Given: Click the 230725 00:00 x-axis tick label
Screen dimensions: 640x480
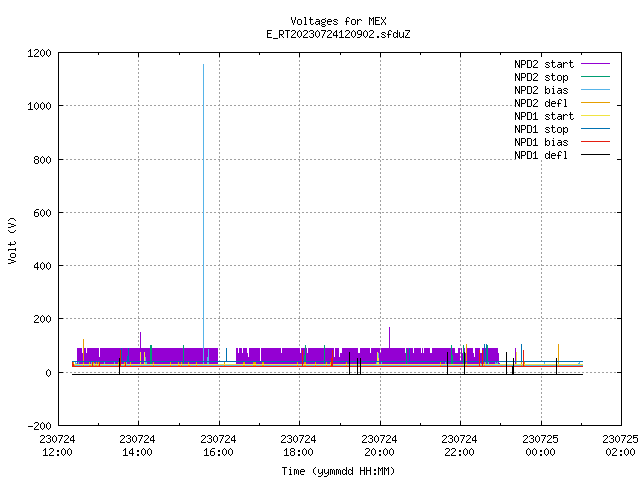Looking at the screenshot, I should tap(540, 446).
